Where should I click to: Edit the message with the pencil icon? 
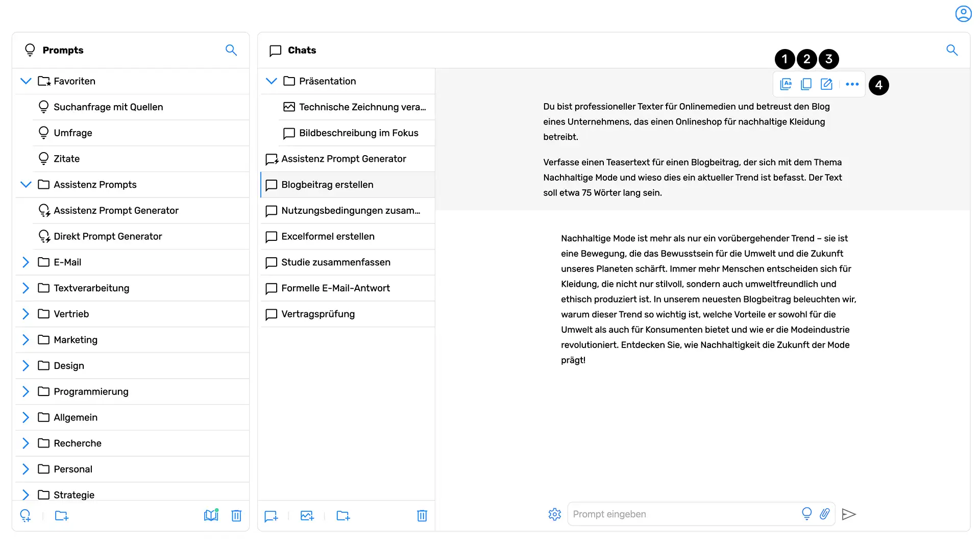(x=826, y=84)
